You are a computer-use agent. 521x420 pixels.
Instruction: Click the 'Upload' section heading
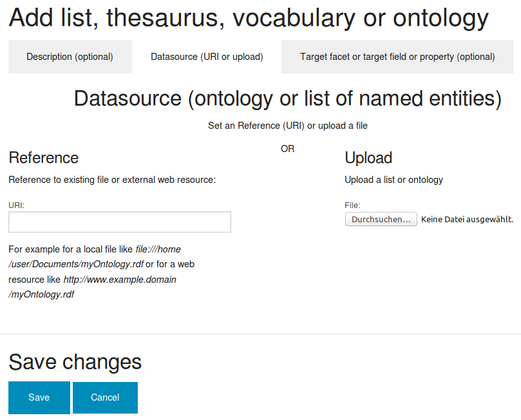click(x=368, y=157)
